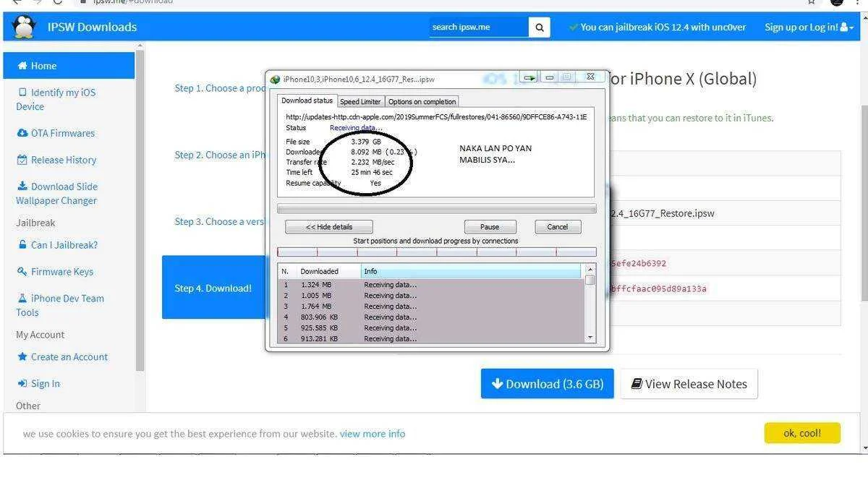The height and width of the screenshot is (488, 868).
Task: Open OTA Firmwares page
Action: (63, 133)
